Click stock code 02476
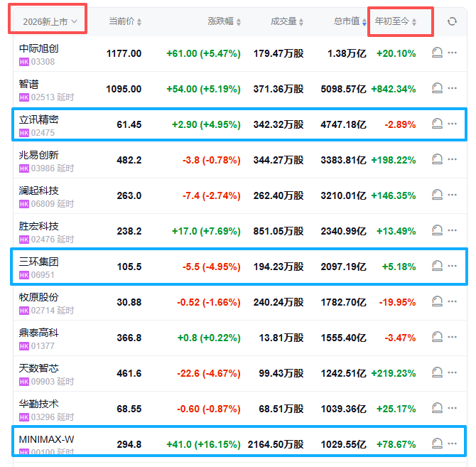This screenshot has height=467, width=476. [x=43, y=240]
